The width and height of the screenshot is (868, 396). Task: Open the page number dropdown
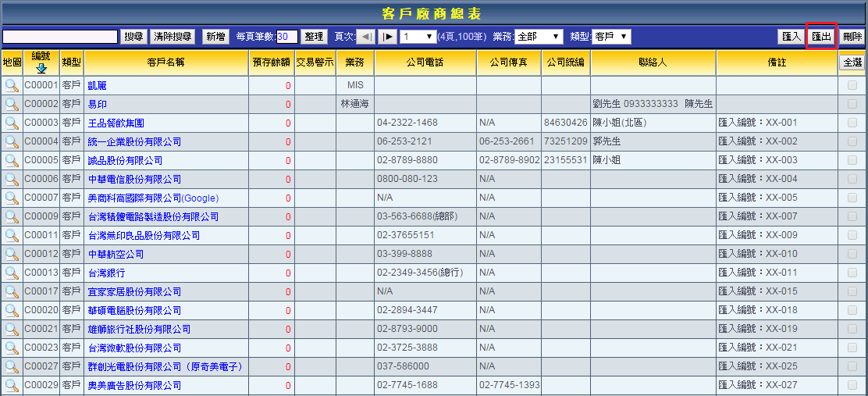418,37
